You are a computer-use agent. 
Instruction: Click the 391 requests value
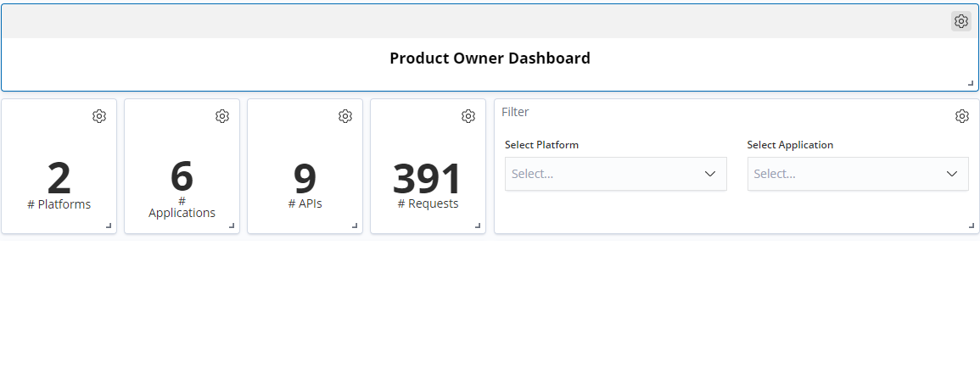pos(428,178)
